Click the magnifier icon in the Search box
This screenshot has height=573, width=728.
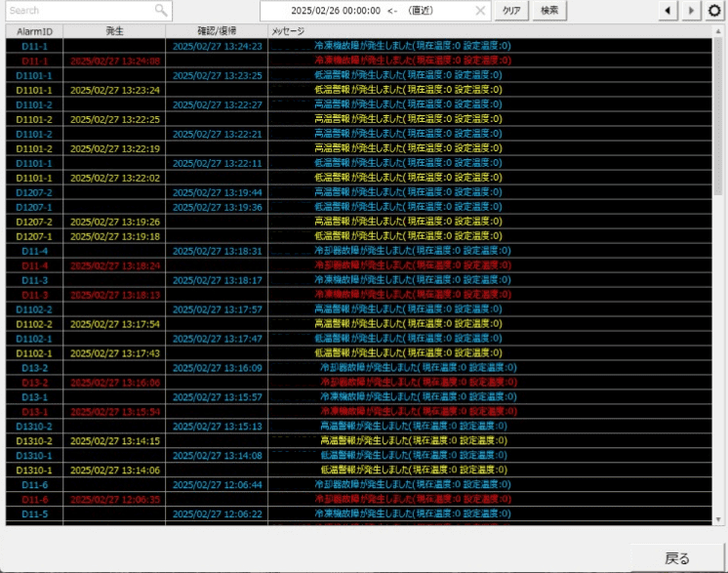click(x=161, y=11)
